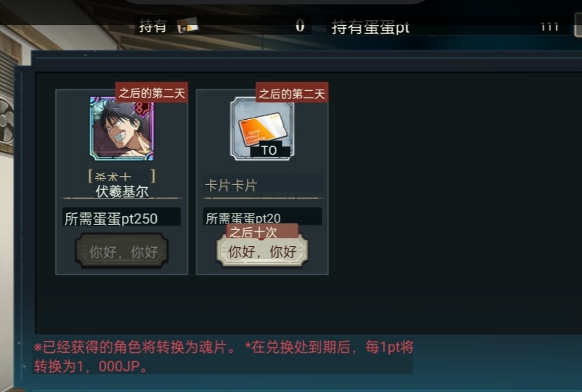The width and height of the screenshot is (582, 392).
Task: Click the 卡片卡片 item title
Action: pos(231,185)
